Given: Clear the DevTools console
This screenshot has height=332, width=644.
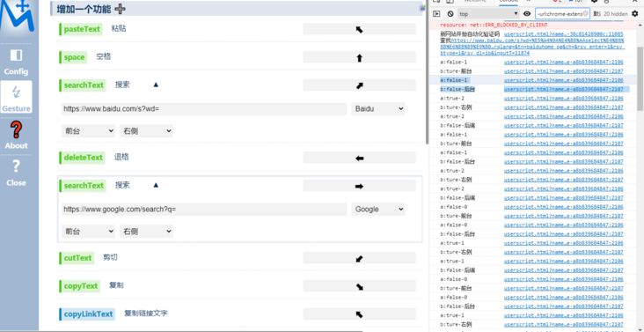Looking at the screenshot, I should (x=450, y=14).
